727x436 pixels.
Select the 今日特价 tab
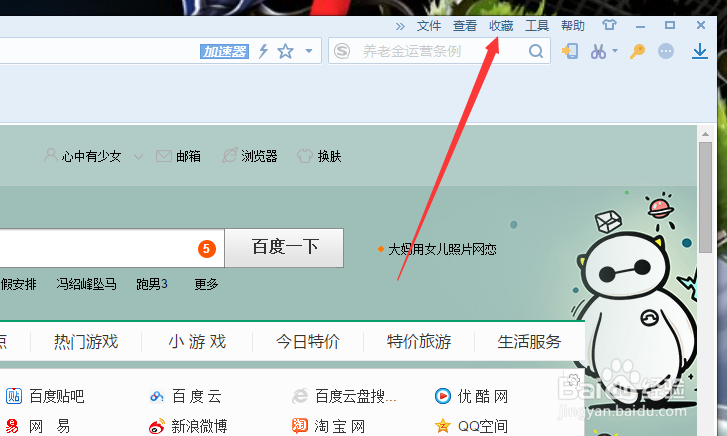coord(308,342)
